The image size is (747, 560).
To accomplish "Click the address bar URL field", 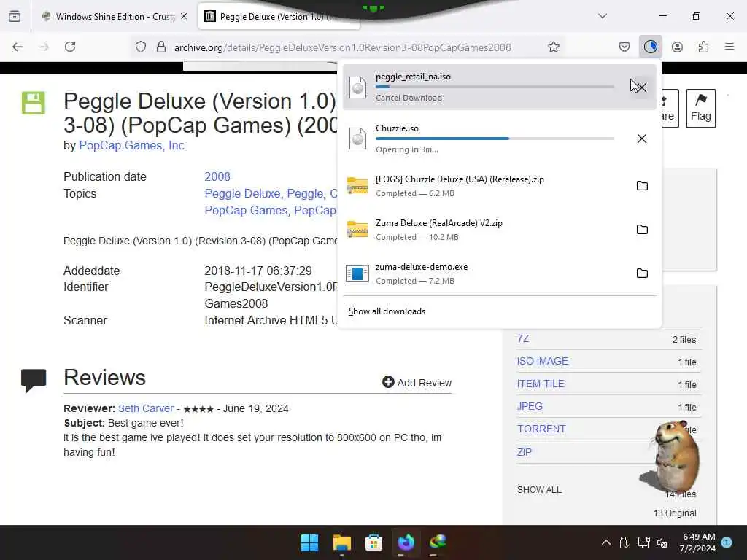I will pyautogui.click(x=343, y=47).
